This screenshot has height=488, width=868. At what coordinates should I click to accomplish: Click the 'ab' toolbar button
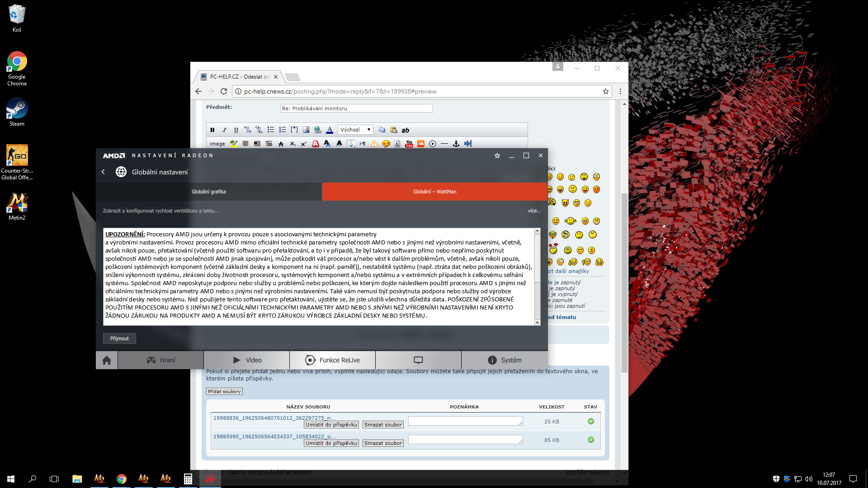(406, 130)
